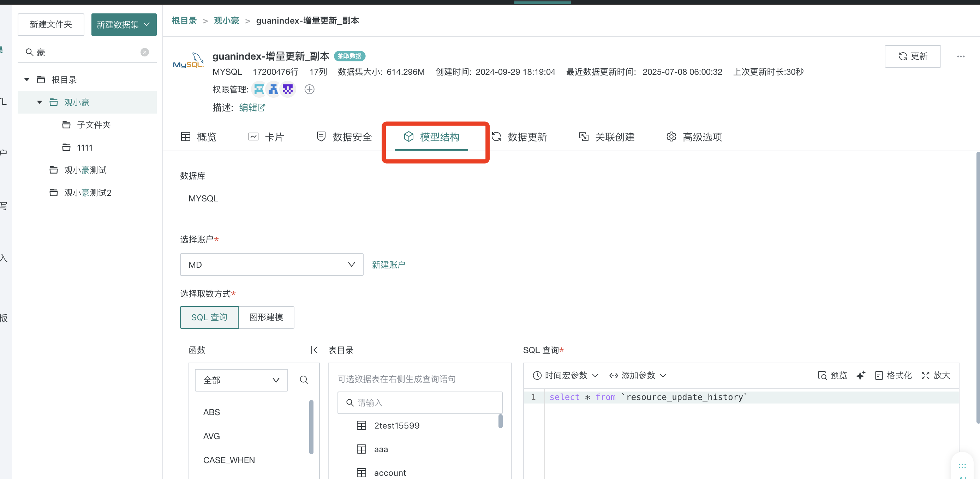Expand the 添加参数 dropdown
Screen dimensions: 980x479
(637, 375)
